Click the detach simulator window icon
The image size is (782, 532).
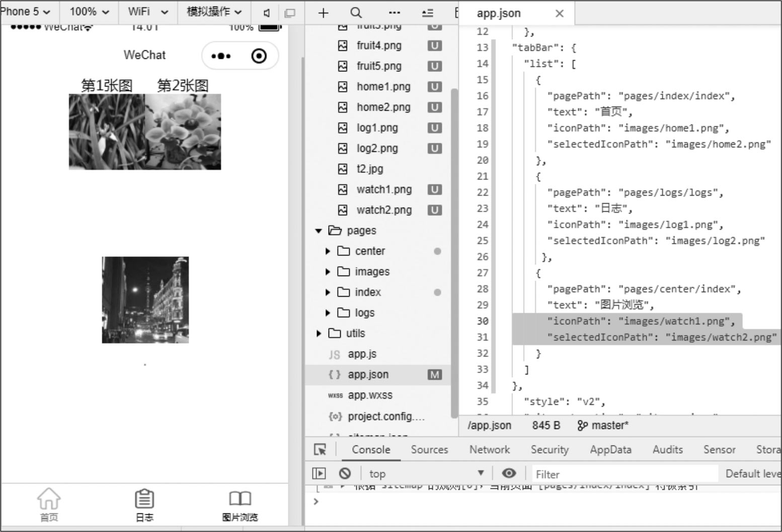[290, 13]
